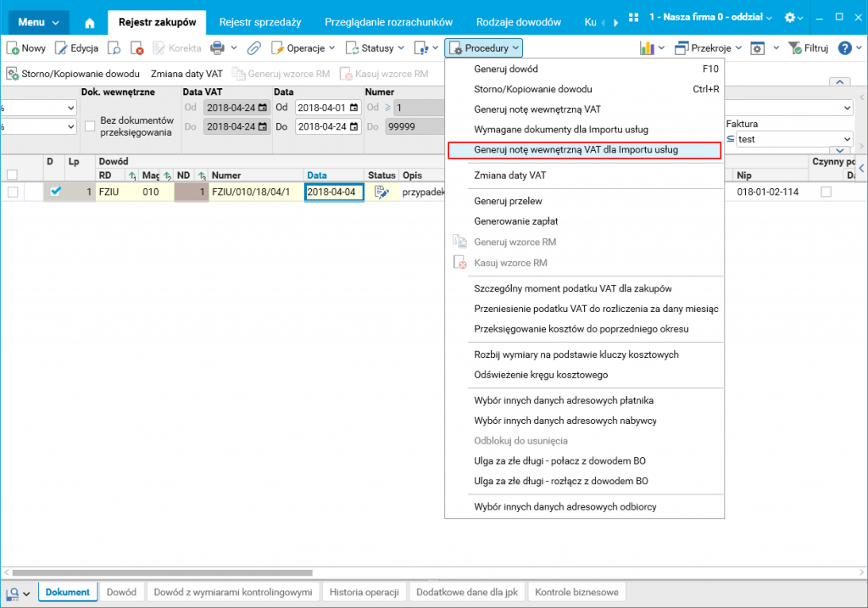868x608 pixels.
Task: Open the Statusy dropdown menu
Action: click(x=376, y=48)
